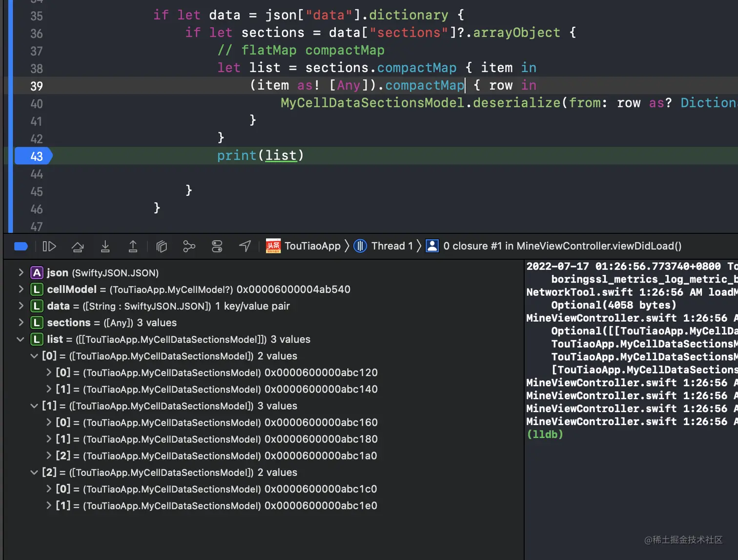Expand the cellModel variable row
Image resolution: width=738 pixels, height=560 pixels.
point(21,289)
